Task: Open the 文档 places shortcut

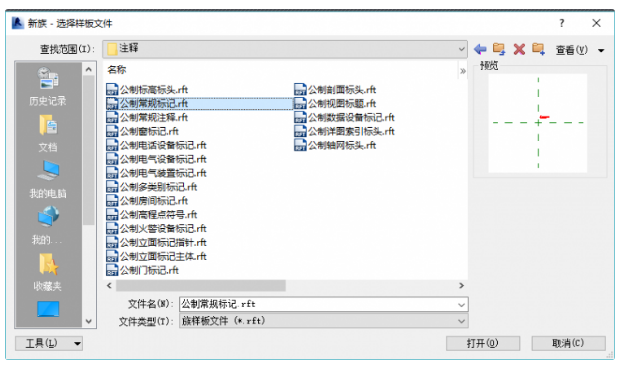Action: 48,133
